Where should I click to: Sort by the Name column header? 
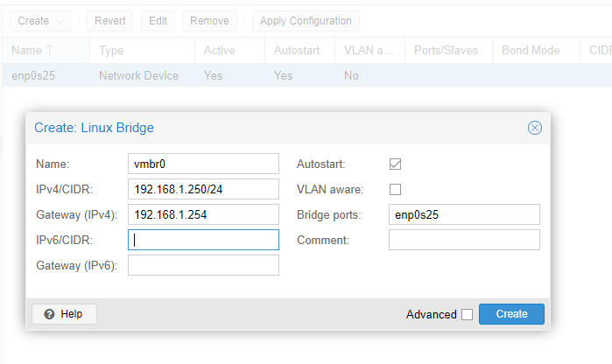pos(46,51)
